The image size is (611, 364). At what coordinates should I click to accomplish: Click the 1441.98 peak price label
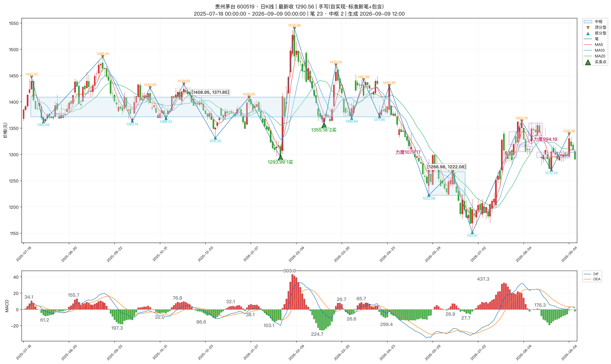click(363, 77)
